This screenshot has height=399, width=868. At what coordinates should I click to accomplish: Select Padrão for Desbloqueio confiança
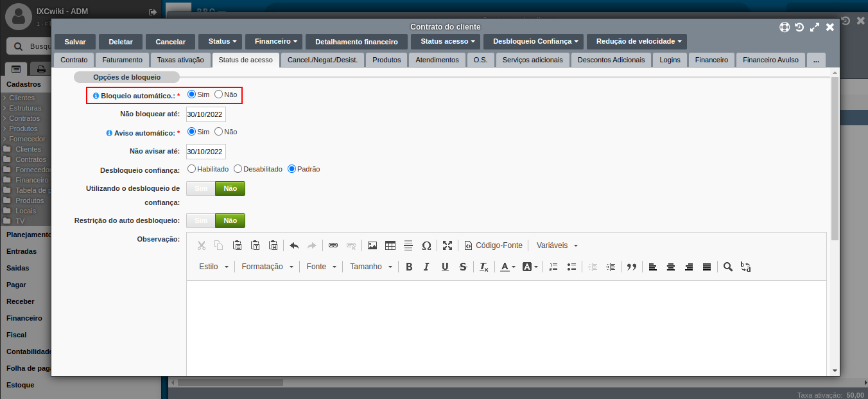(x=291, y=169)
